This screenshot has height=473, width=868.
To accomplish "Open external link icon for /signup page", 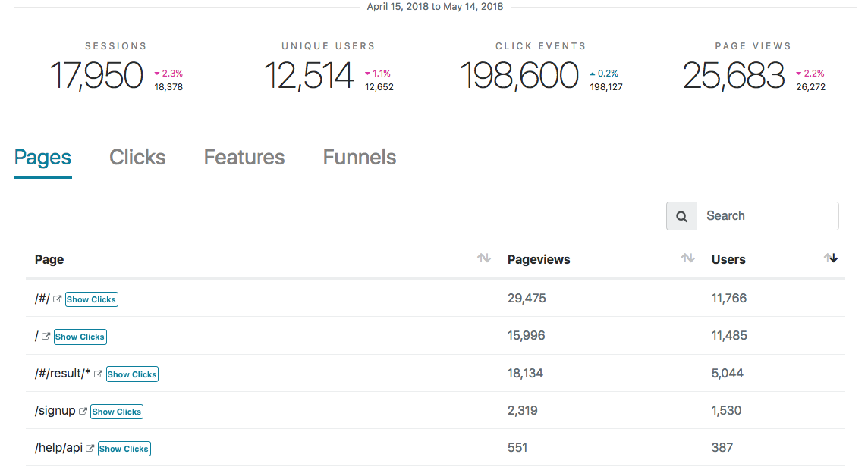I will (x=83, y=412).
